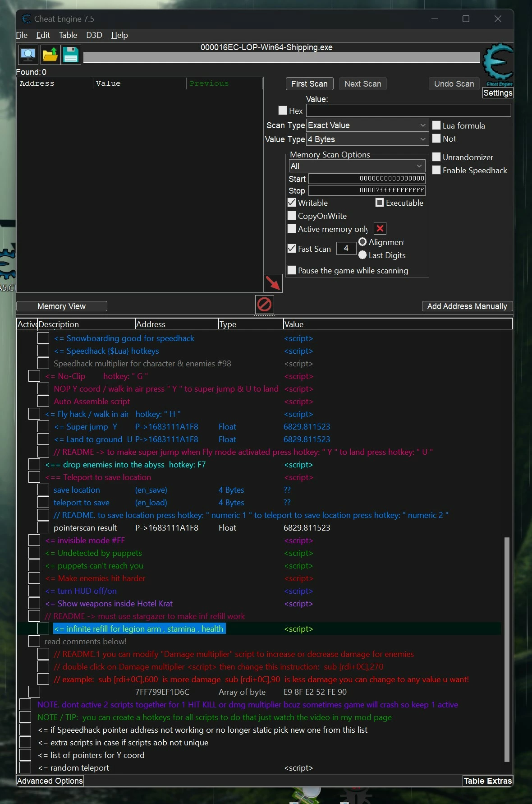Screen dimensions: 532x804
Task: Click the red X next to Active memory only
Action: [380, 228]
